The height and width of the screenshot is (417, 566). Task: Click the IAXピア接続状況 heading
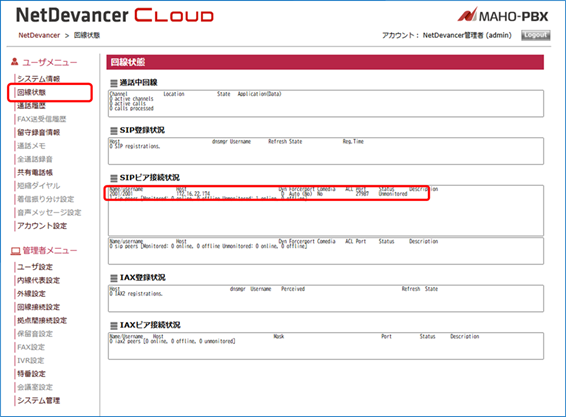coord(150,325)
